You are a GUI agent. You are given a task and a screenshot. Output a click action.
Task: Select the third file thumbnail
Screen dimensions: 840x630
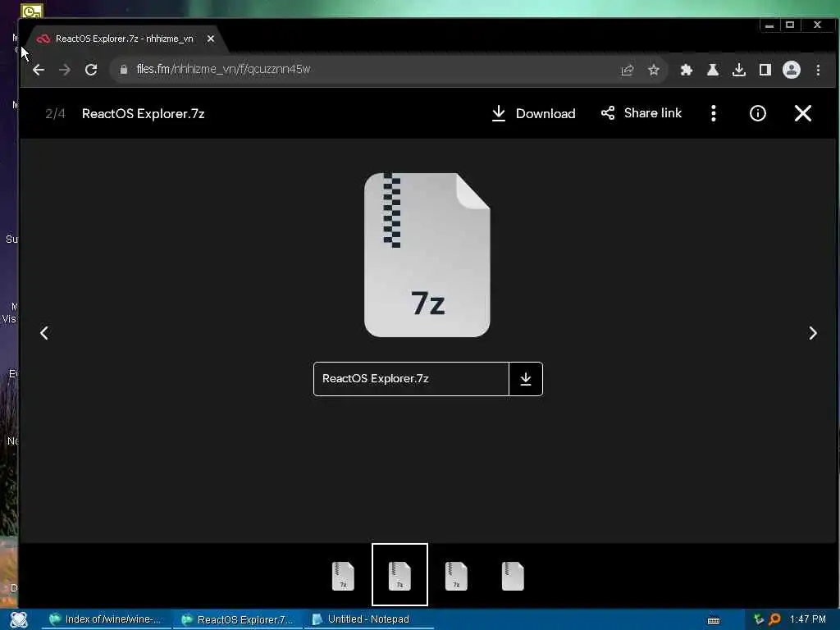(456, 576)
